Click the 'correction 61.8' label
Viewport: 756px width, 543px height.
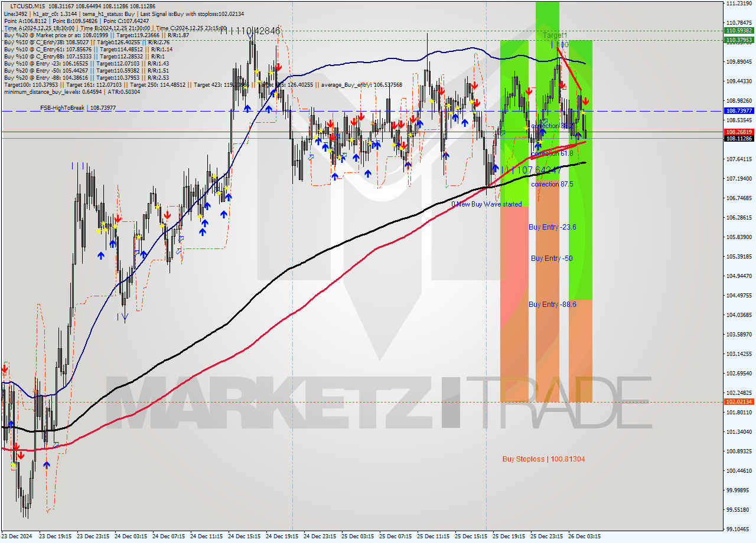tap(552, 153)
